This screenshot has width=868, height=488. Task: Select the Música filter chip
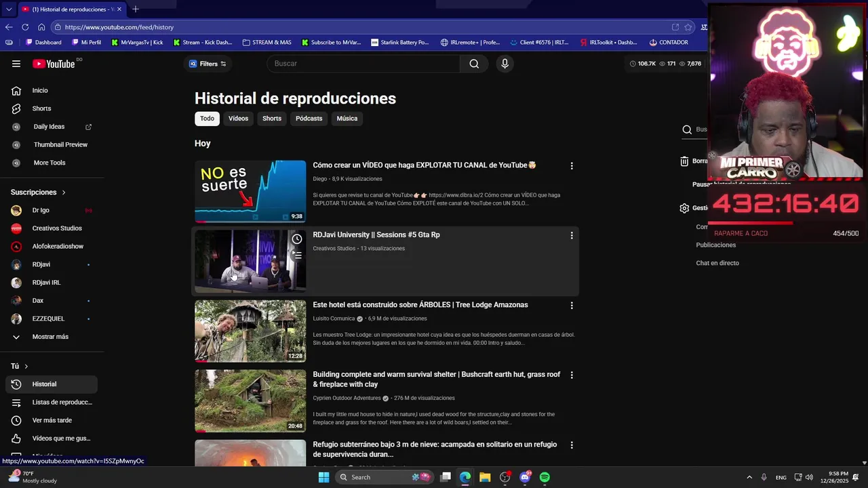(x=347, y=119)
